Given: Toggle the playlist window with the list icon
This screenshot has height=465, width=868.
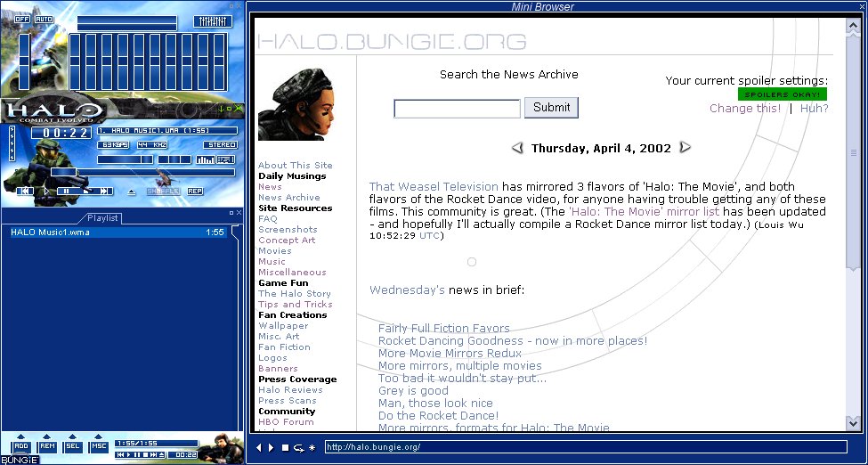Looking at the screenshot, I should [x=225, y=159].
